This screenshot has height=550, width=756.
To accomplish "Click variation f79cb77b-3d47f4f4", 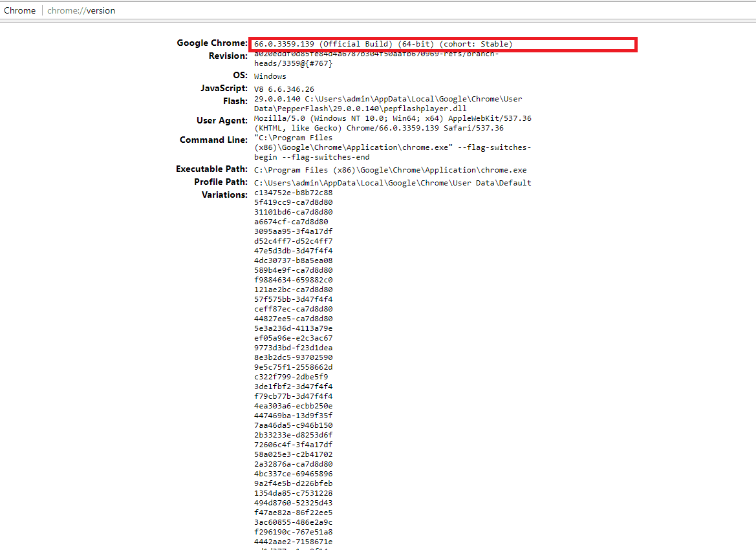I will (x=293, y=396).
